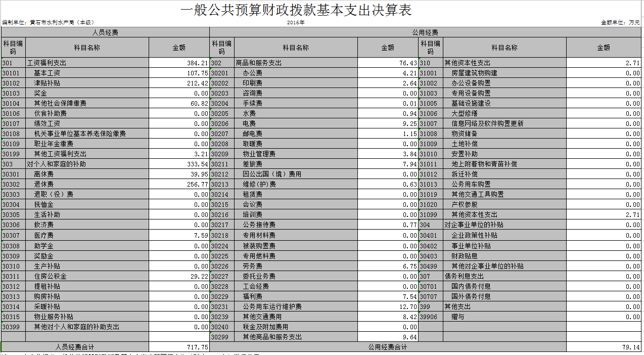Select the 公务接待费 cell
644x355 pixels.
(296, 225)
